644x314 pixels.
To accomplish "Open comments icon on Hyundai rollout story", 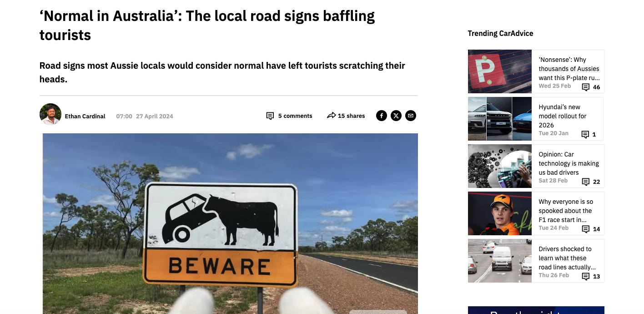I will click(x=585, y=134).
